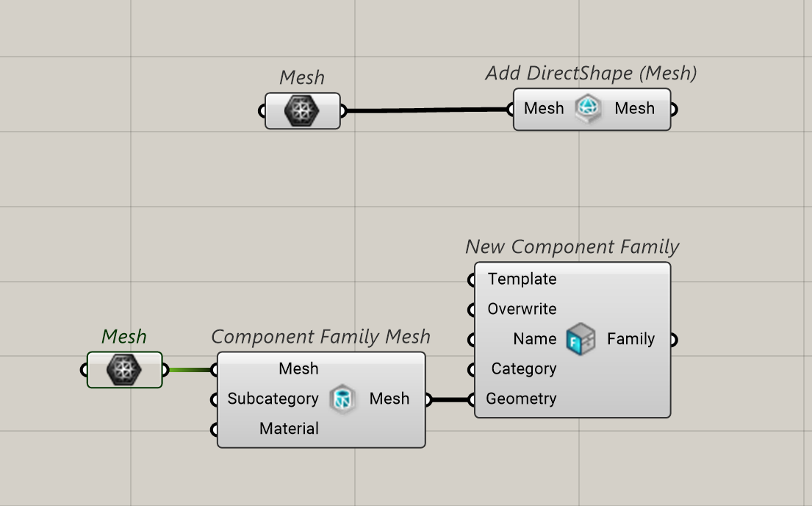
Task: Select the upper Mesh parameter hexagon icon
Action: click(302, 111)
